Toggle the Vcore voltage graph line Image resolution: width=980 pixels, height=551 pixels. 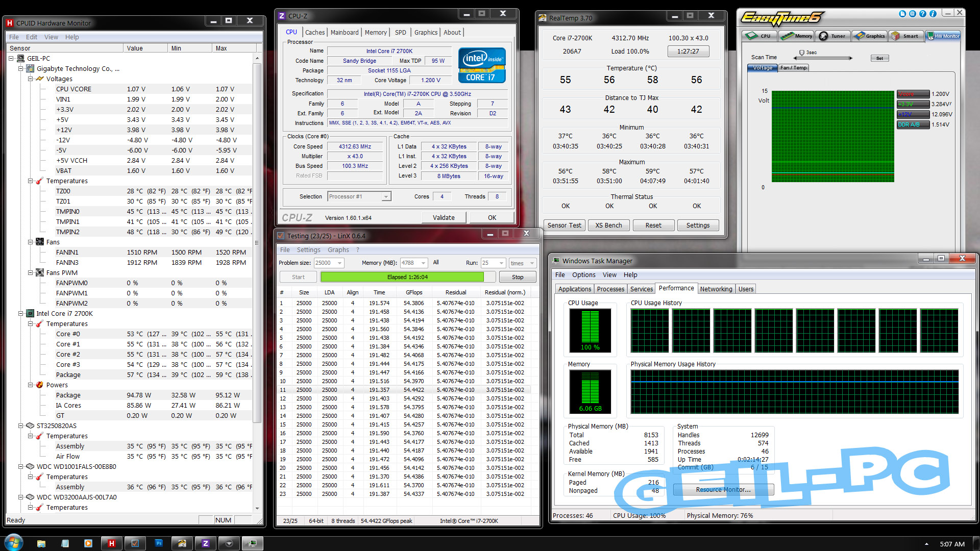913,94
